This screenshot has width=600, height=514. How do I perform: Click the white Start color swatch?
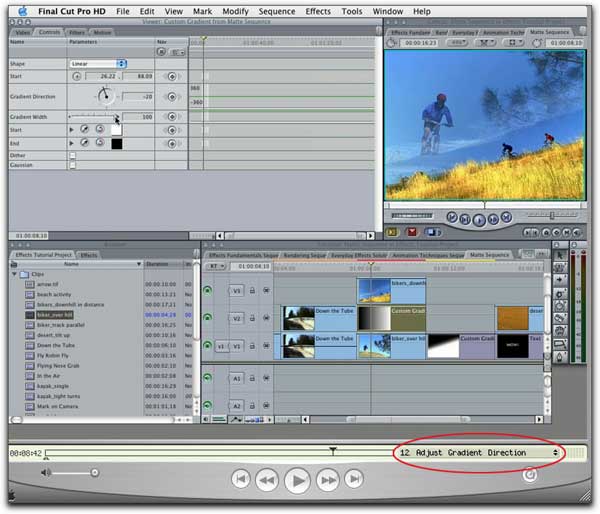coord(116,130)
